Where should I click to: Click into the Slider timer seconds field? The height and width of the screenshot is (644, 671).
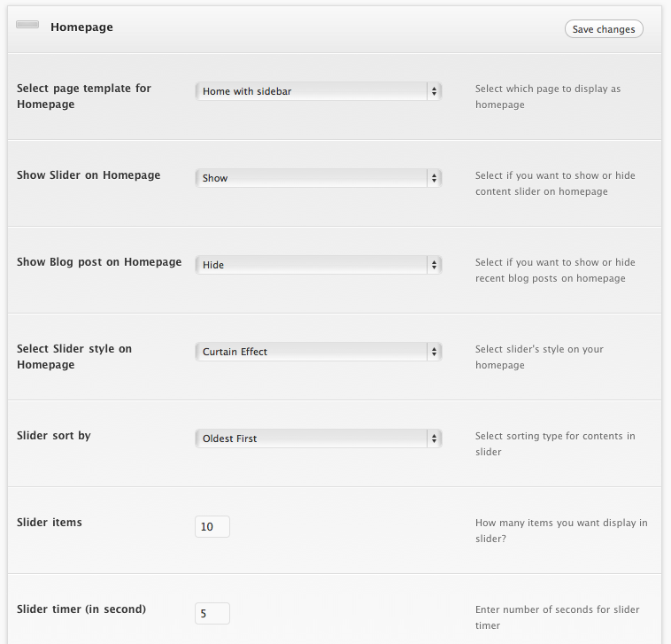212,613
